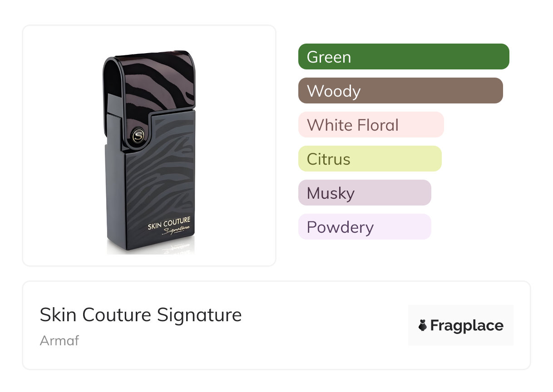Click the word Signature in the title
Screen dimensions: 553x392
[x=199, y=315]
